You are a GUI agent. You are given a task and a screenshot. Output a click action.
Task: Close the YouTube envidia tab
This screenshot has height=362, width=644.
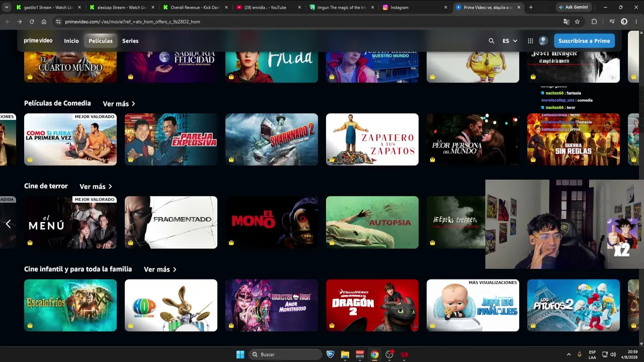300,8
